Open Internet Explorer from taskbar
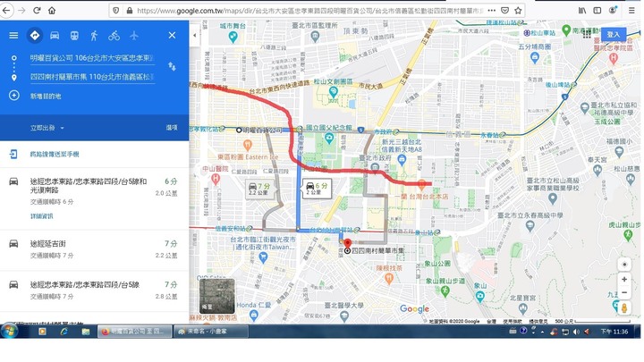Screen dimensions: 644x362 click(64, 332)
